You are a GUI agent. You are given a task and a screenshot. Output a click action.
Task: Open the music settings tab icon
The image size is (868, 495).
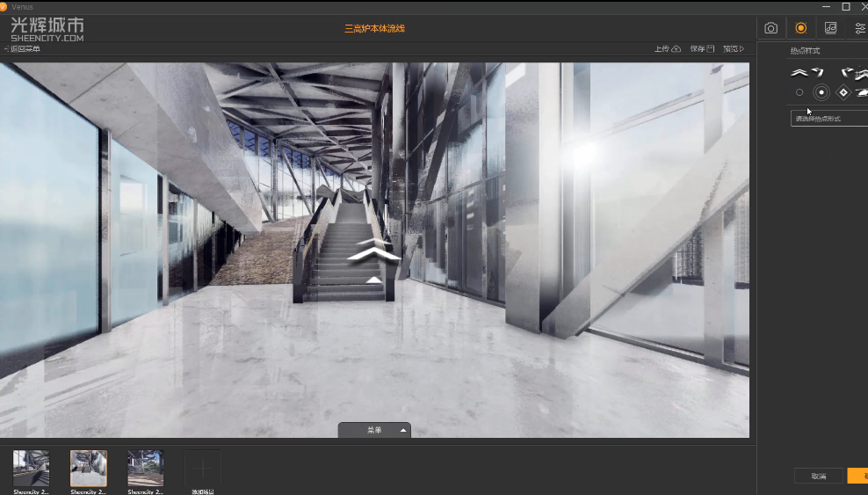pyautogui.click(x=830, y=28)
